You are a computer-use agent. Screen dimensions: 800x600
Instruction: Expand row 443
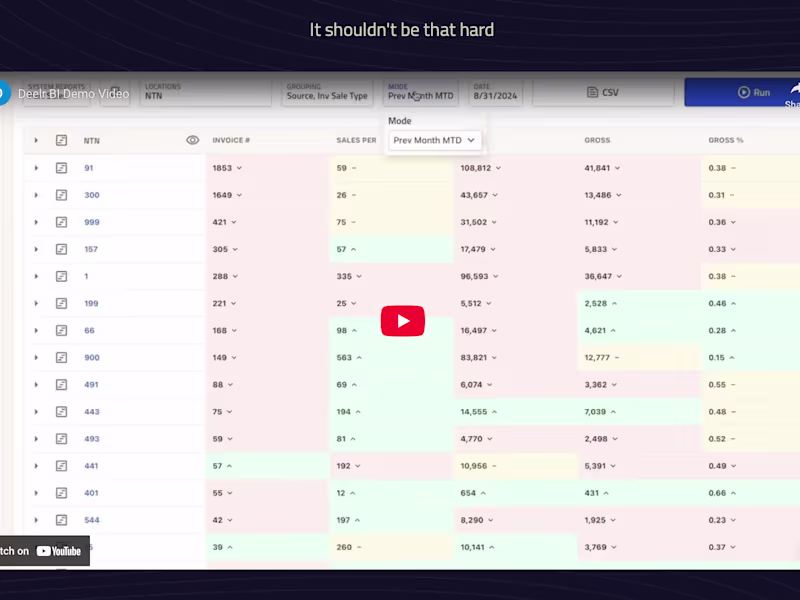pyautogui.click(x=36, y=411)
